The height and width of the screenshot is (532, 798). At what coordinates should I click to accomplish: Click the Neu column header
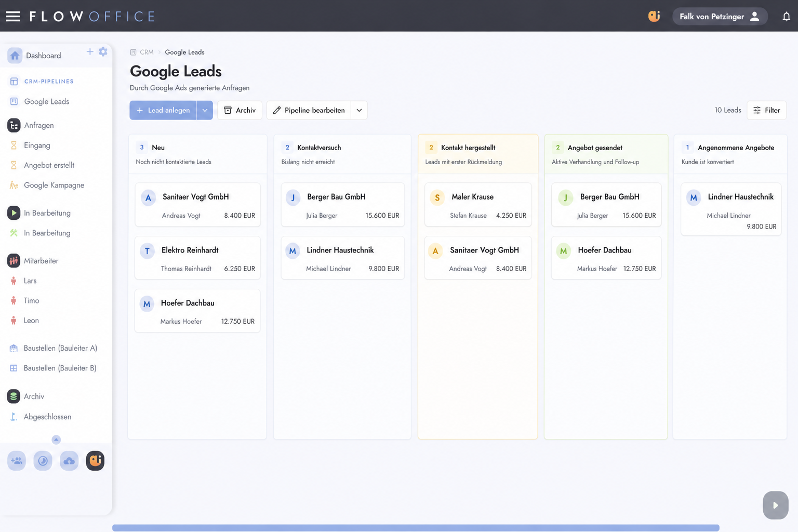coord(197,154)
